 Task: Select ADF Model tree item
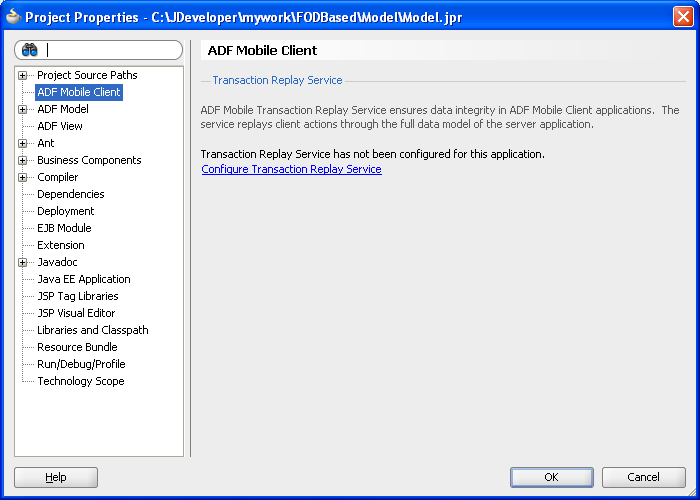click(63, 109)
